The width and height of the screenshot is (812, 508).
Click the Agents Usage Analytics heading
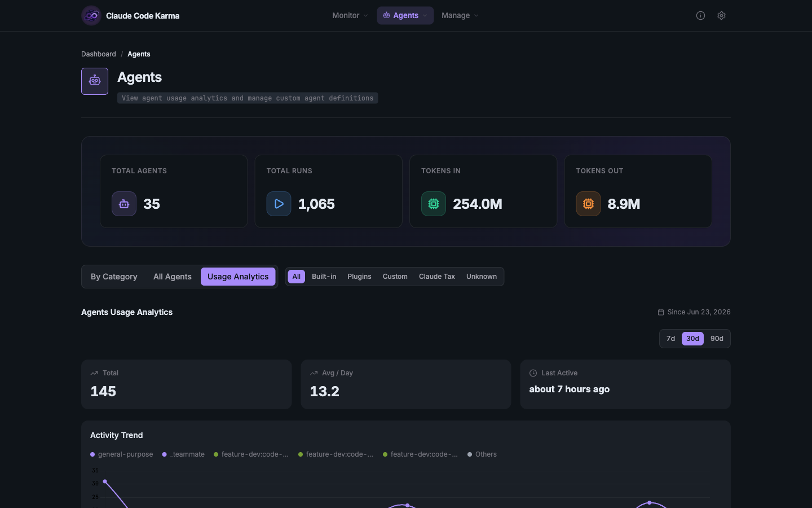(x=127, y=312)
